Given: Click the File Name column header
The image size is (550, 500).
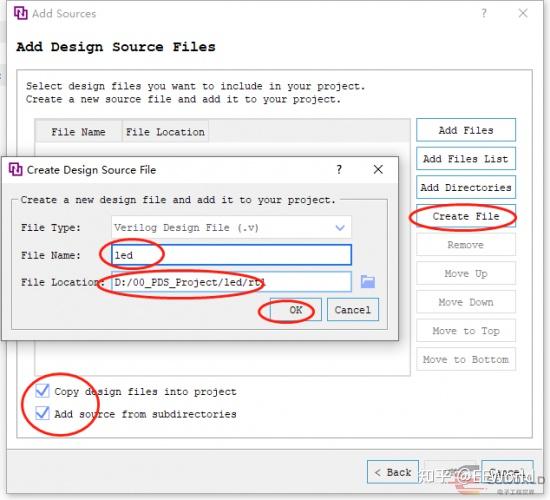Looking at the screenshot, I should click(x=78, y=132).
